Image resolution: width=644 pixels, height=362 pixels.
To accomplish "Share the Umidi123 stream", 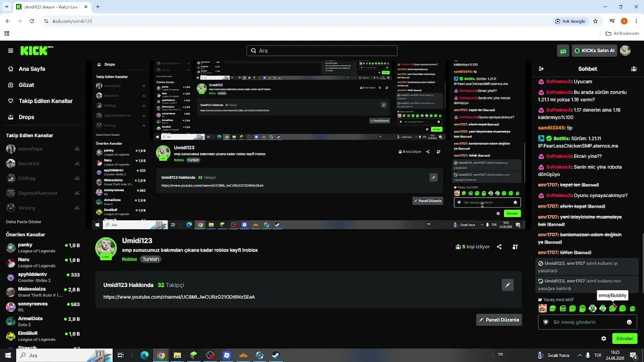I will [x=499, y=247].
